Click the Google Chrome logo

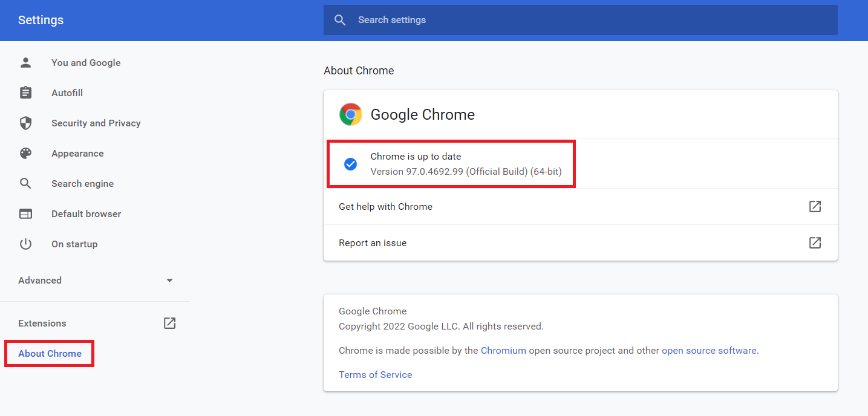coord(350,114)
